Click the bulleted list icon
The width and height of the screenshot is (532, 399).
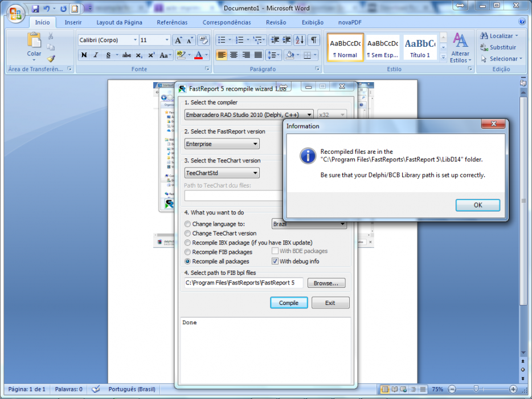222,40
